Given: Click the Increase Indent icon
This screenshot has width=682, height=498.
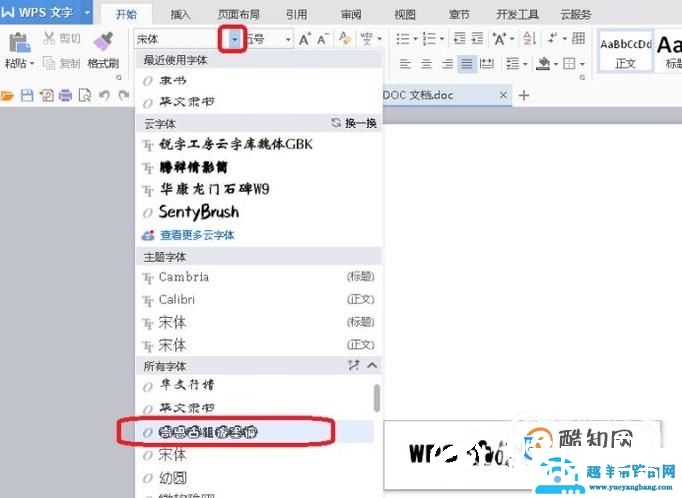Looking at the screenshot, I should click(x=477, y=38).
